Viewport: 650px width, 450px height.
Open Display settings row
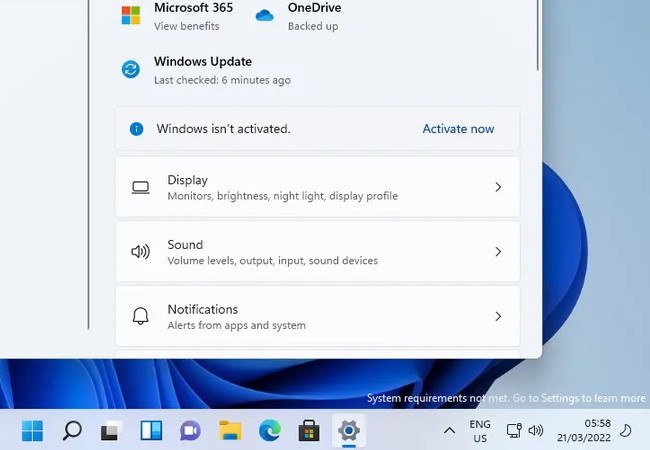click(x=317, y=187)
